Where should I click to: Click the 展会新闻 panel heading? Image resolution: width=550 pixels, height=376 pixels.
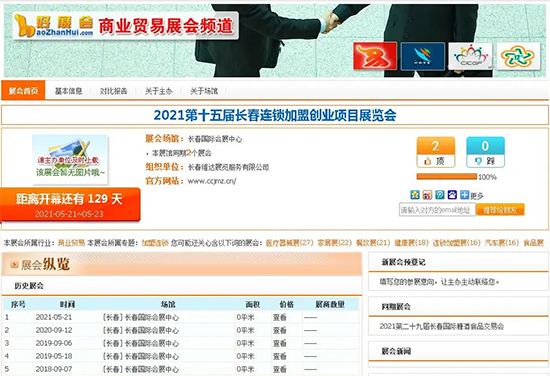pyautogui.click(x=396, y=351)
